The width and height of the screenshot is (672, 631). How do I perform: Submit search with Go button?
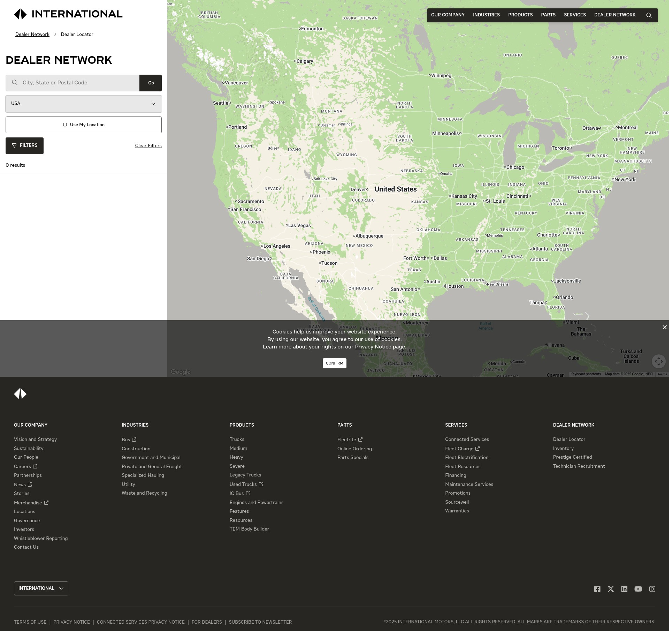pos(151,83)
